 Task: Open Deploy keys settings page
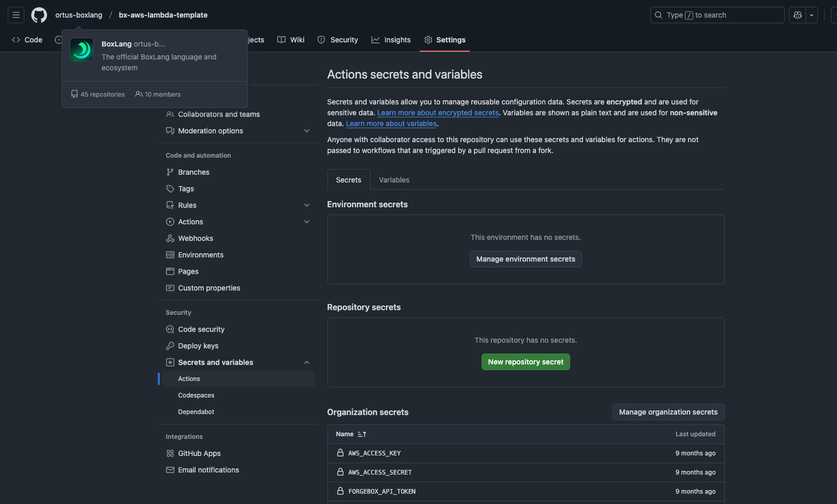(x=198, y=346)
